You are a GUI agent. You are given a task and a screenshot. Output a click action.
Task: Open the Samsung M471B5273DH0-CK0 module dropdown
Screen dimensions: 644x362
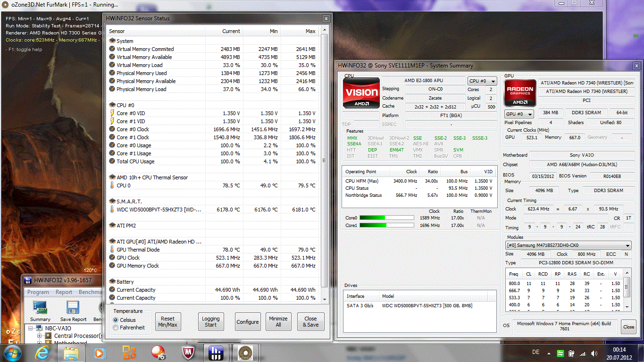[568, 245]
